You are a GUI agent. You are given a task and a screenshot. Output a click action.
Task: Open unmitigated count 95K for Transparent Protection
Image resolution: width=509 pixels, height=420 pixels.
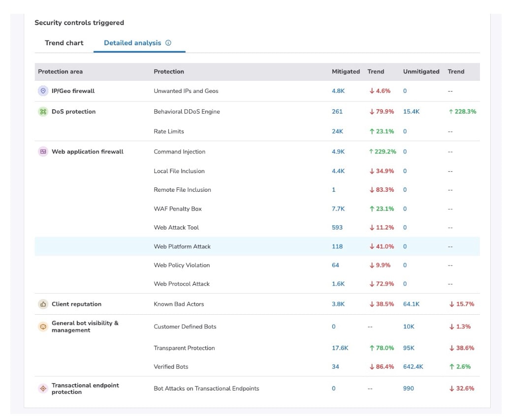click(x=409, y=348)
